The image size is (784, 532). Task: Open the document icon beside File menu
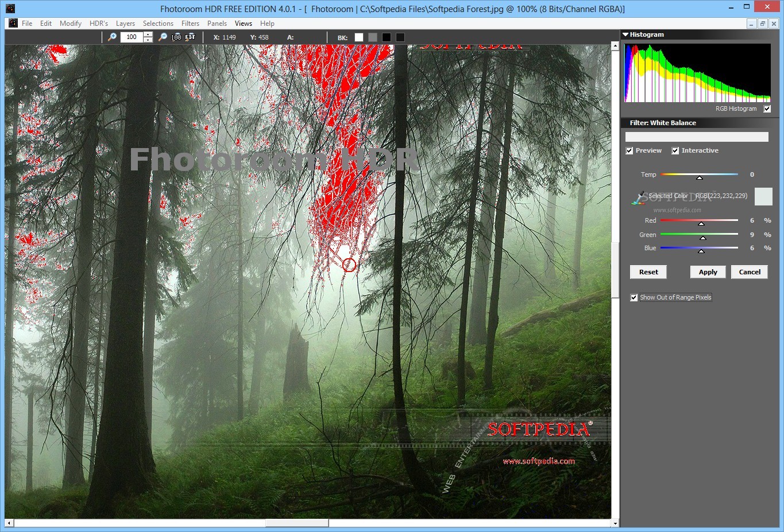tap(13, 24)
